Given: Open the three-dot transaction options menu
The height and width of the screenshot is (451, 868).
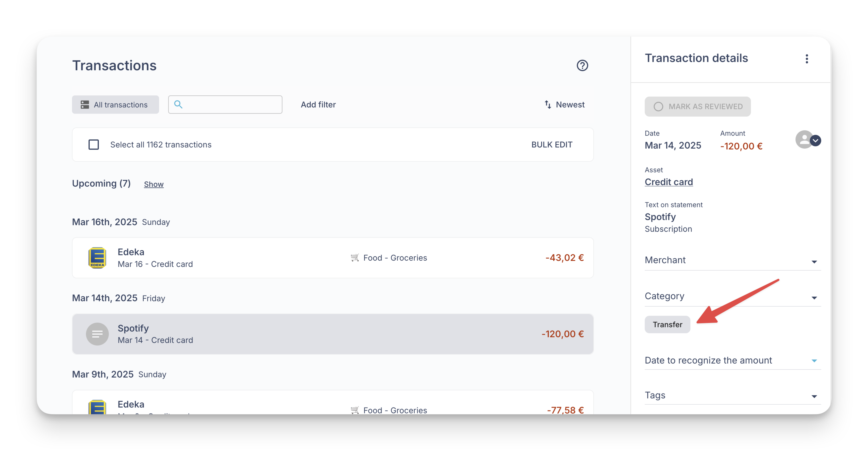Looking at the screenshot, I should pyautogui.click(x=806, y=59).
